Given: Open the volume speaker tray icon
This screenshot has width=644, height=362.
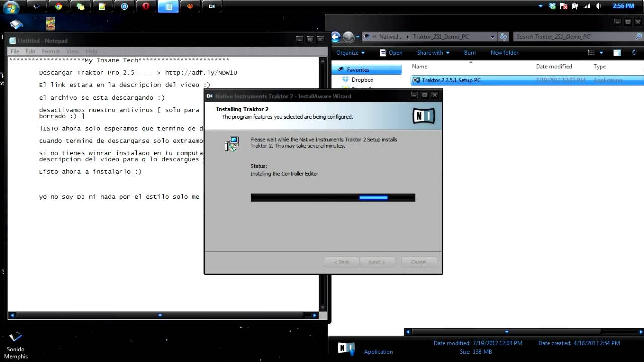Looking at the screenshot, I should tap(598, 6).
